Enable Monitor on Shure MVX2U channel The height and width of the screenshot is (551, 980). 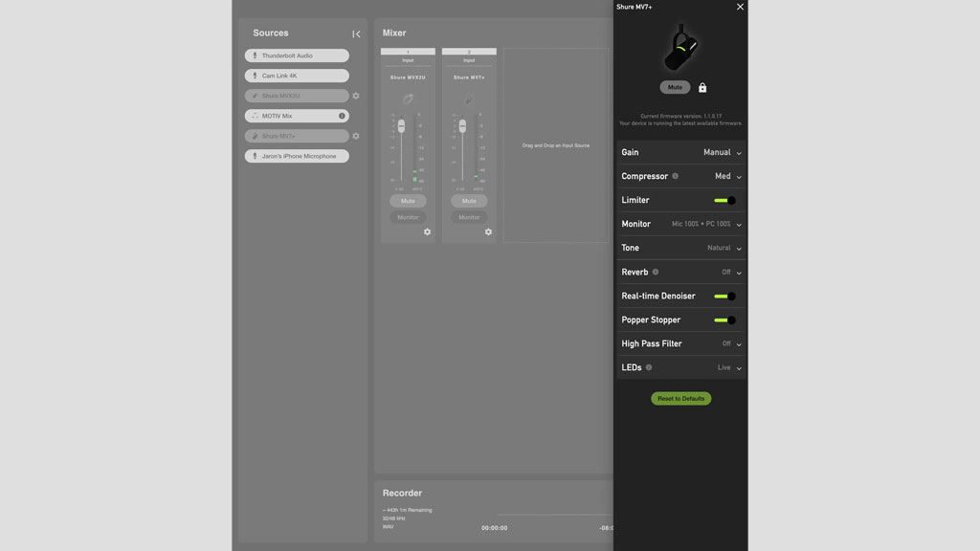(x=408, y=217)
